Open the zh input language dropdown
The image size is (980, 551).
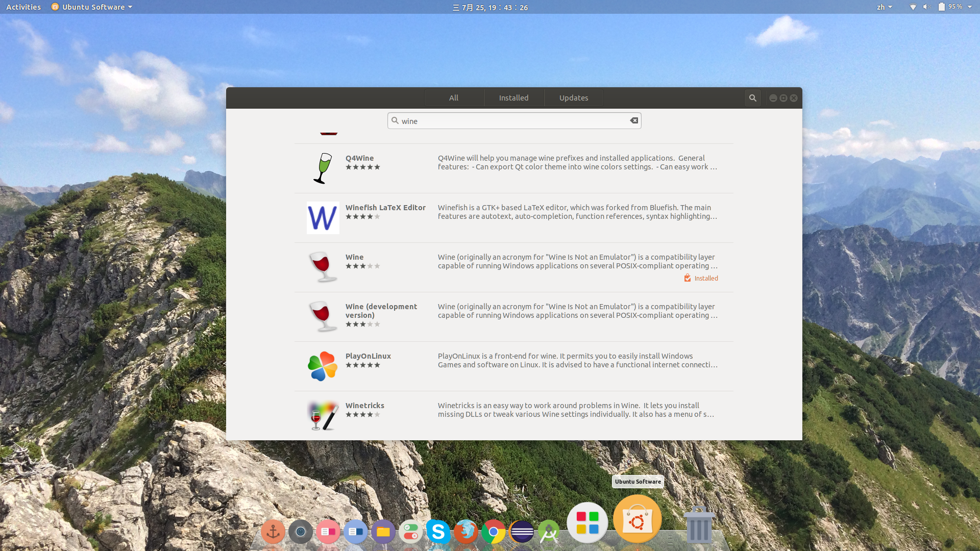point(885,7)
